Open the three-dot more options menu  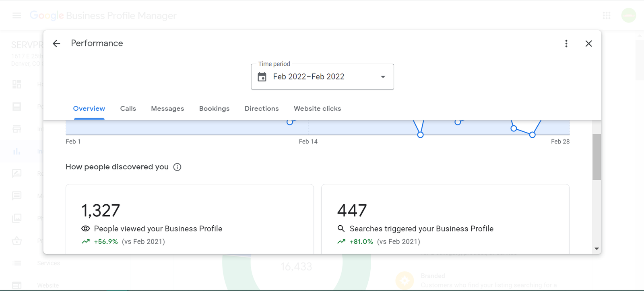pyautogui.click(x=566, y=44)
